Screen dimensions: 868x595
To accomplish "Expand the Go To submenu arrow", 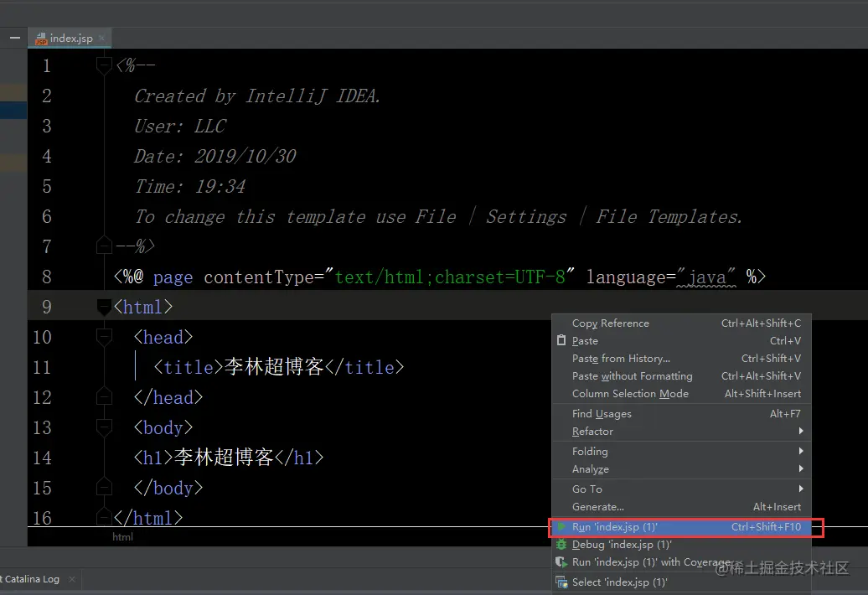I will coord(801,489).
